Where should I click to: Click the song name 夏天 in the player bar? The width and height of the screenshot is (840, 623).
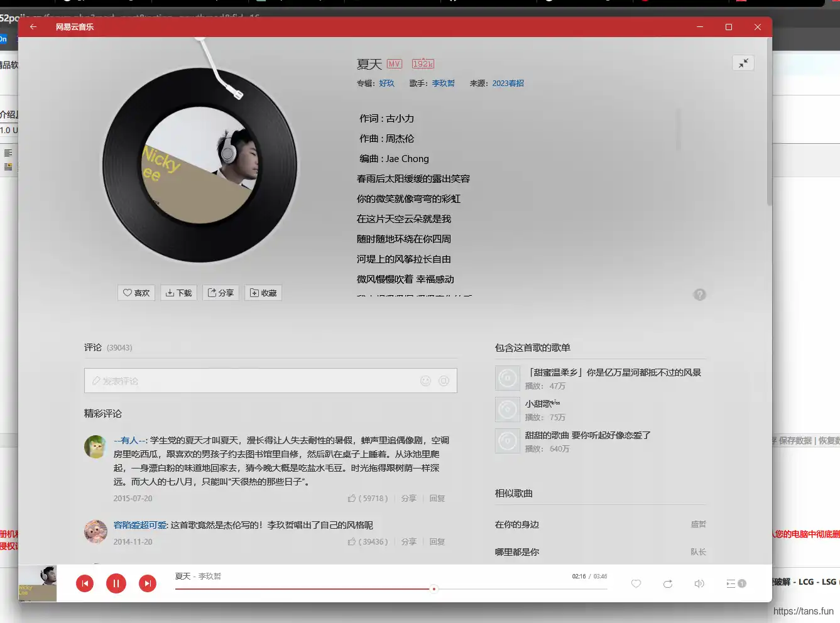[183, 576]
